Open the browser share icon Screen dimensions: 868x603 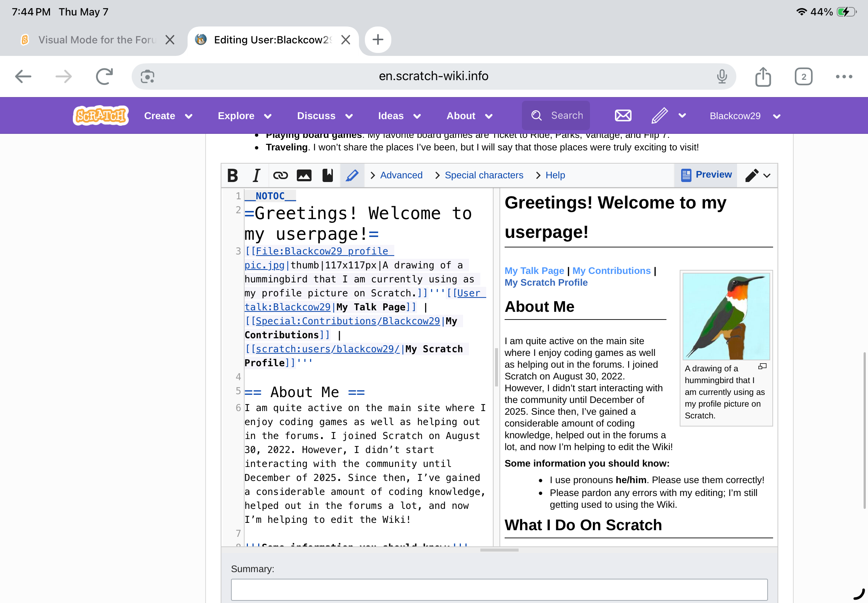(x=763, y=77)
